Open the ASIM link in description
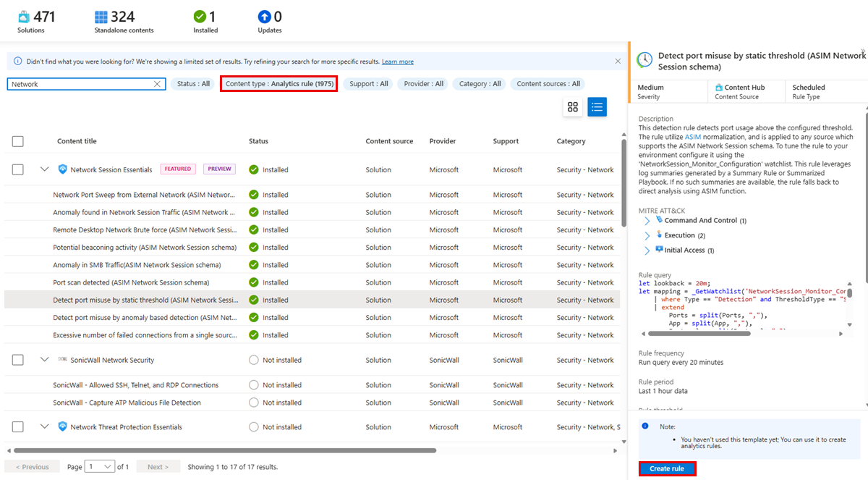This screenshot has height=480, width=868. (x=693, y=136)
